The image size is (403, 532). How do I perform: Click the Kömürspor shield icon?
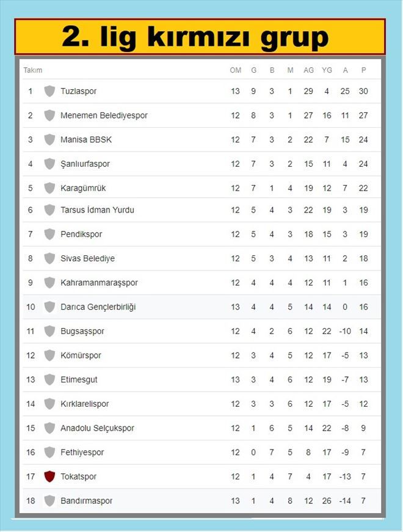click(49, 355)
